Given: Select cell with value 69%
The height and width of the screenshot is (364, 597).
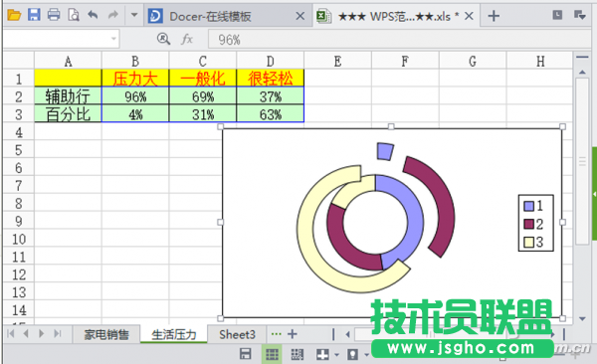Looking at the screenshot, I should (x=203, y=96).
